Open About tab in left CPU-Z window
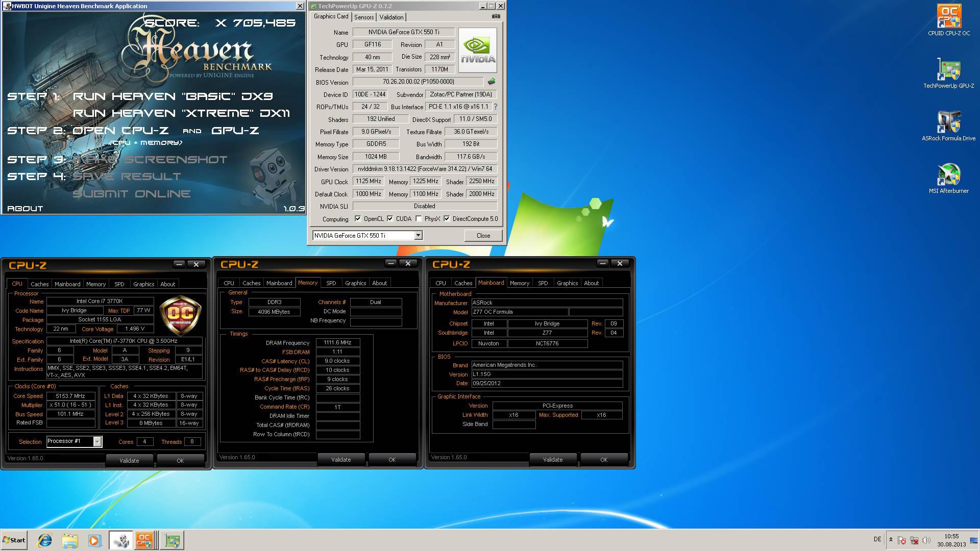The width and height of the screenshot is (980, 551). point(167,284)
